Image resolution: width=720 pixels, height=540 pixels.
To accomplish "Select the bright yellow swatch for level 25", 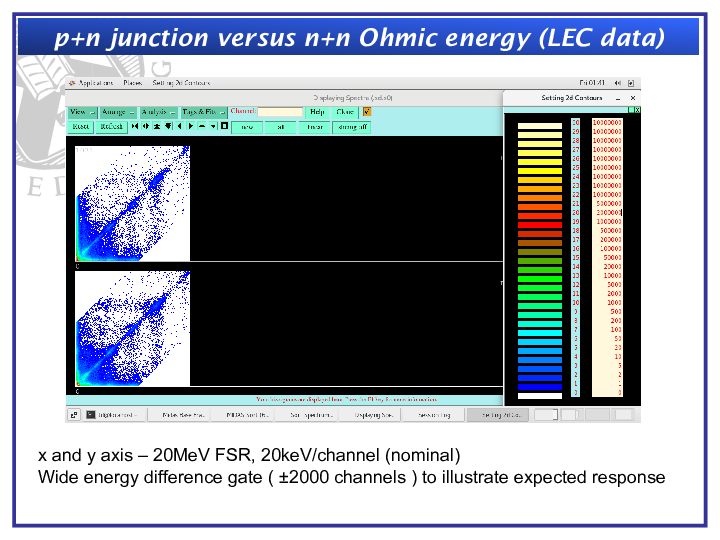I will coord(540,171).
